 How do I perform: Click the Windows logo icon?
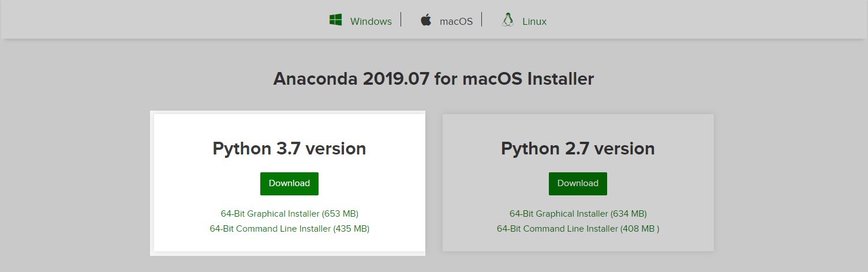[x=335, y=21]
